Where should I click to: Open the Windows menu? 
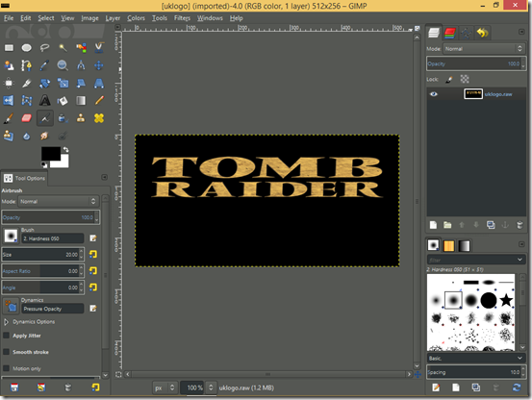click(210, 18)
